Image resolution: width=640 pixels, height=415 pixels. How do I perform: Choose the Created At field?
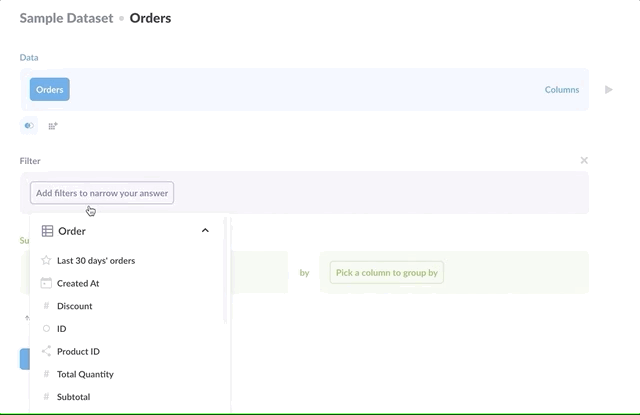click(78, 283)
